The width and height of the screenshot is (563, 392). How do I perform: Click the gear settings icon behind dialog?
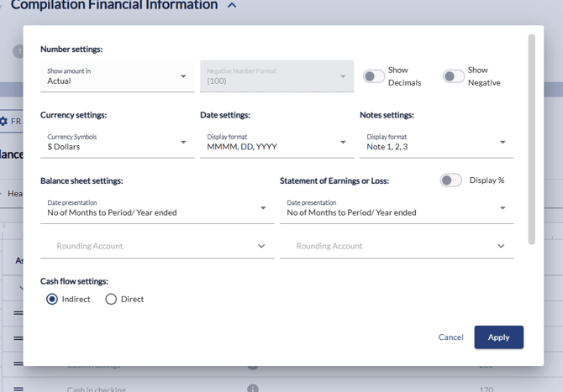4,122
